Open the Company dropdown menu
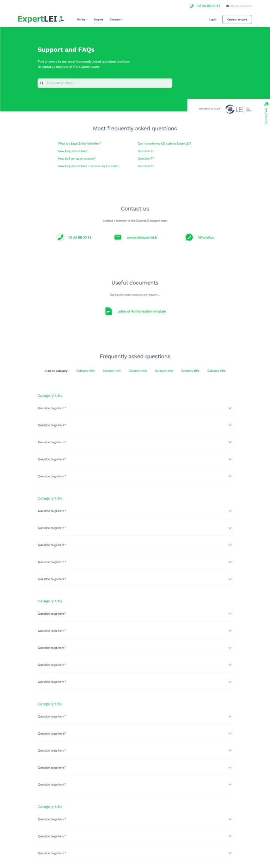The image size is (270, 868). (116, 19)
